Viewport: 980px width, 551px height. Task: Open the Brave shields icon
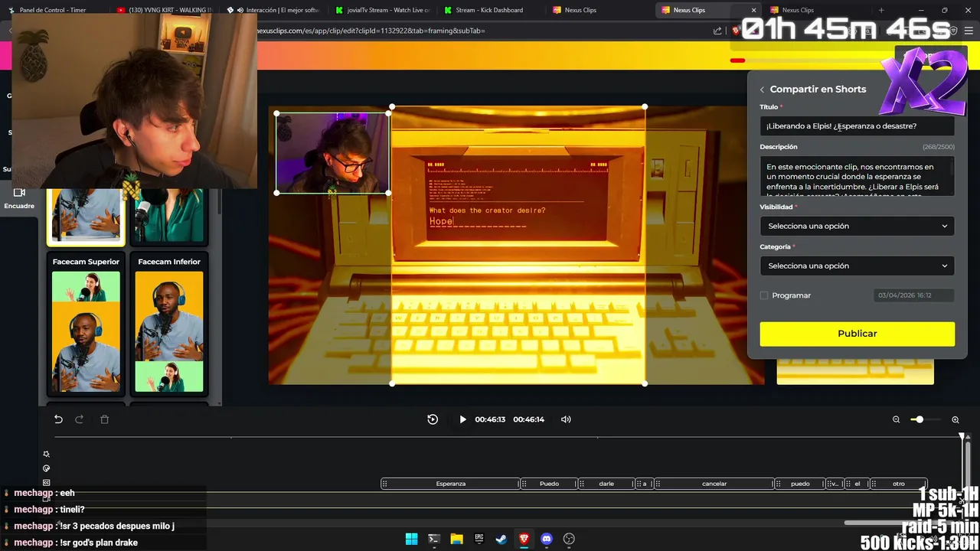tap(736, 31)
